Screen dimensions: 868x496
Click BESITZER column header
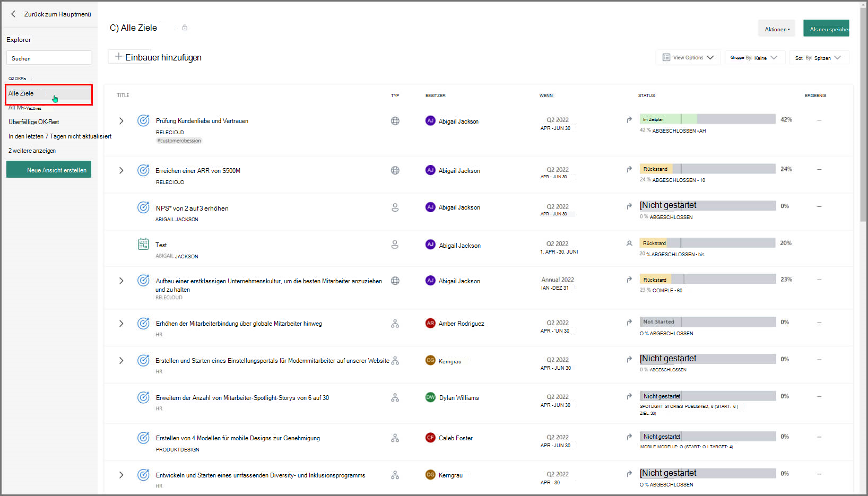click(x=435, y=95)
